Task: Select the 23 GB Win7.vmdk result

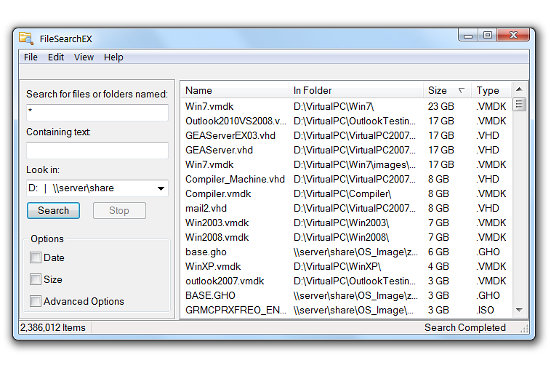Action: coord(346,106)
